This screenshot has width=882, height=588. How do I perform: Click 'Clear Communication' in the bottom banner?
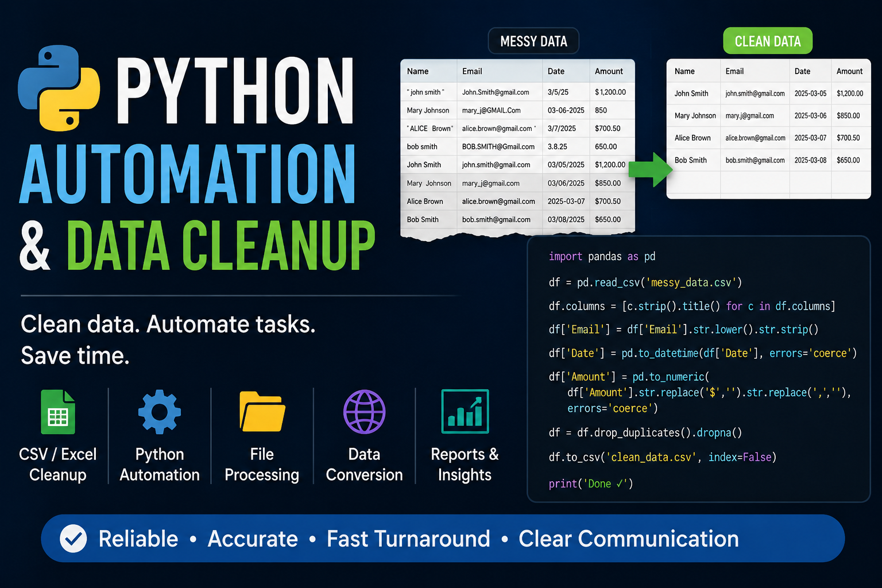629,539
